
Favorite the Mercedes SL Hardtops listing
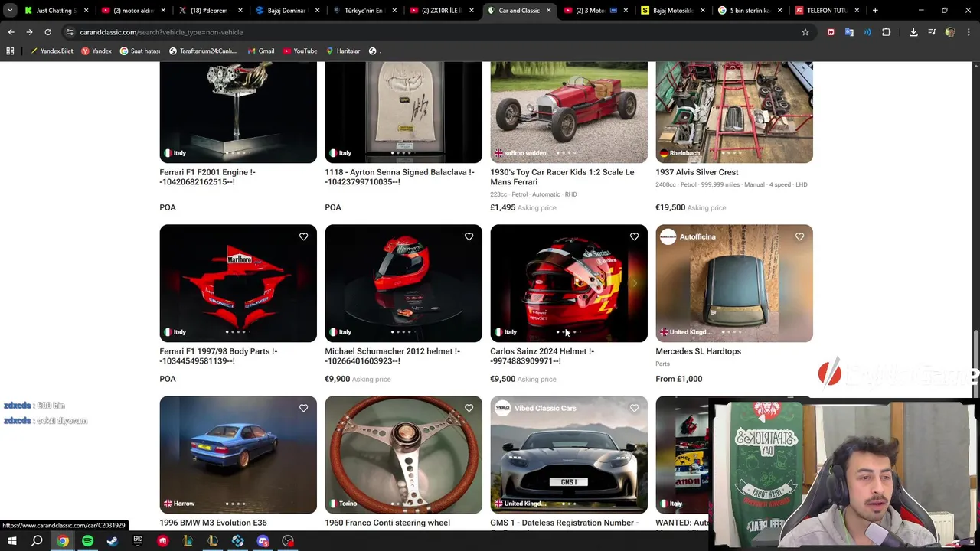point(799,236)
